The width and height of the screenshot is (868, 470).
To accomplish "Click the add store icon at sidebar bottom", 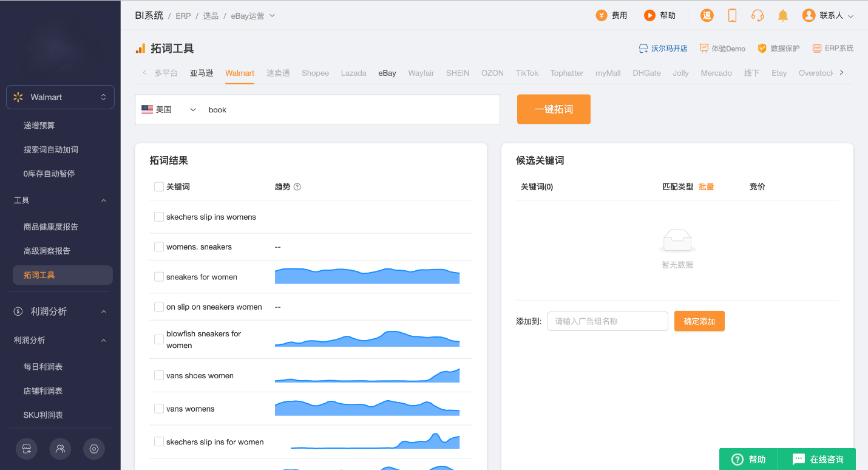I will 26,449.
